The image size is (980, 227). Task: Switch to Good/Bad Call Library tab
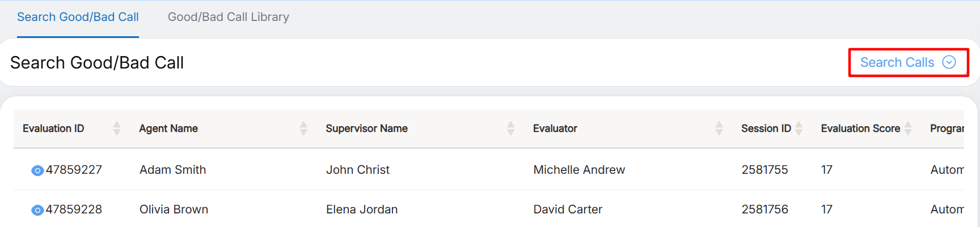228,17
